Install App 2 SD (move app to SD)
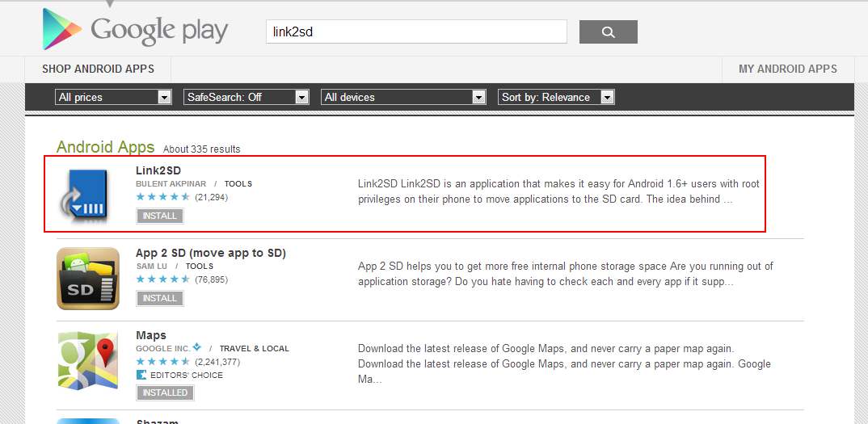 [160, 298]
